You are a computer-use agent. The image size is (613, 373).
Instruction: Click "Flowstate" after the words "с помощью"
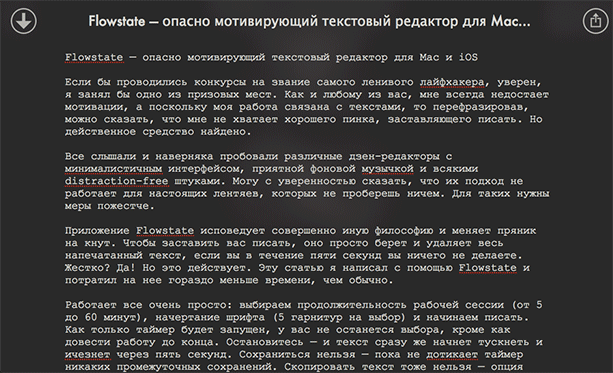click(488, 268)
